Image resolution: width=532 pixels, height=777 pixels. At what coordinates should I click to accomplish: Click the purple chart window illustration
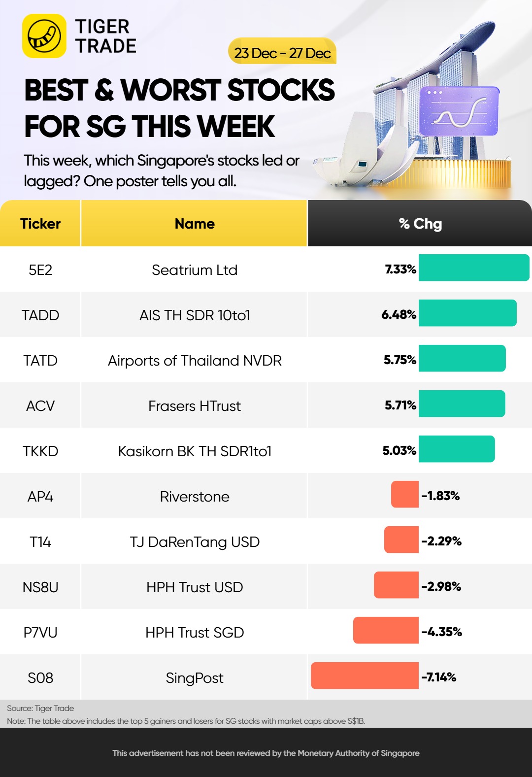(x=459, y=111)
